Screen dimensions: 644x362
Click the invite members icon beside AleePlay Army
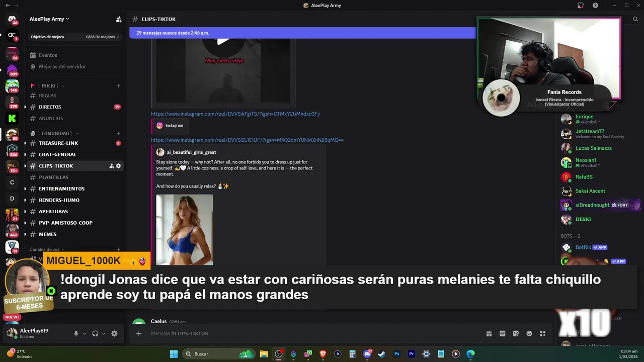[x=119, y=19]
